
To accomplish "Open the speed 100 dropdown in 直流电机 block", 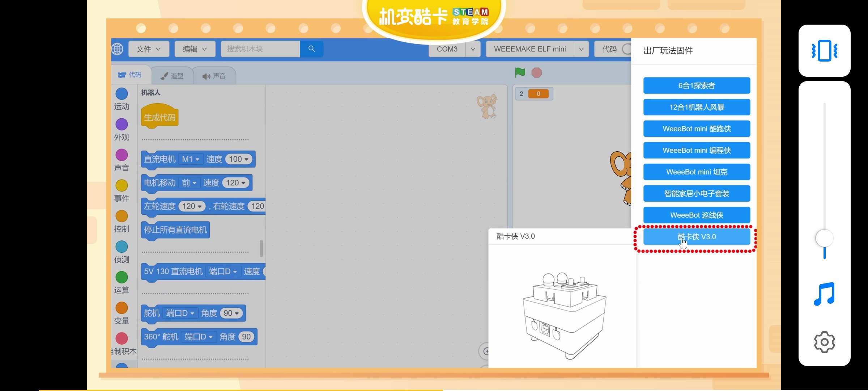I will [x=239, y=159].
